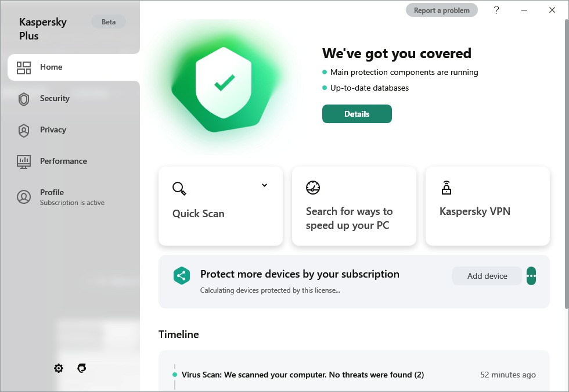The height and width of the screenshot is (392, 569).
Task: Click the speedometer icon on the speed-up card
Action: click(313, 188)
